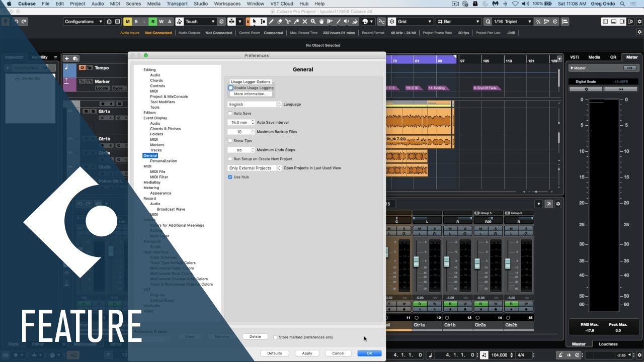The image size is (644, 362).
Task: Tick the Auto Save checkbox
Action: [230, 114]
